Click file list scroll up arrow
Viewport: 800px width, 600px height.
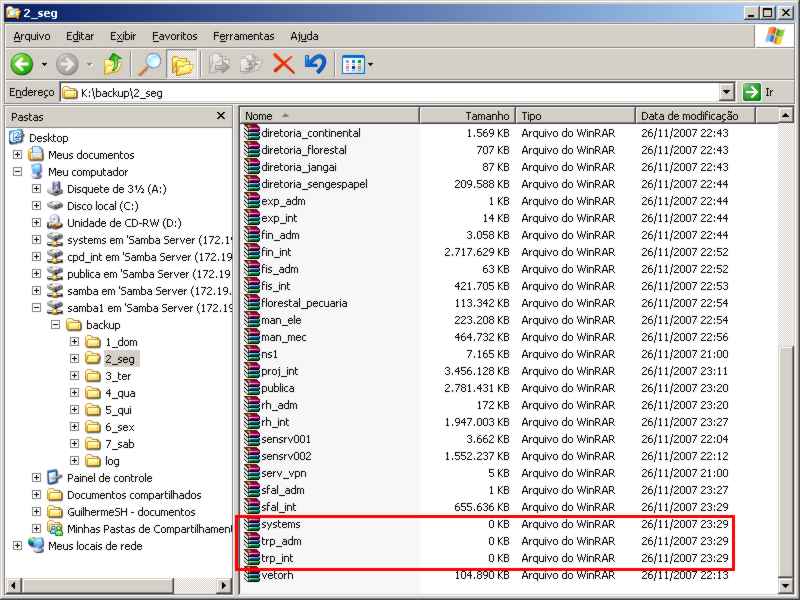[786, 116]
